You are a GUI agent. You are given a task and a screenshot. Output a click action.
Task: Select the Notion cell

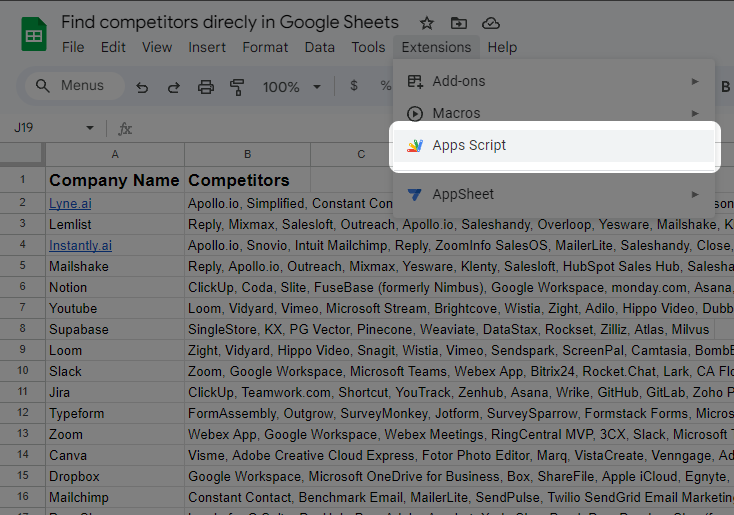115,287
